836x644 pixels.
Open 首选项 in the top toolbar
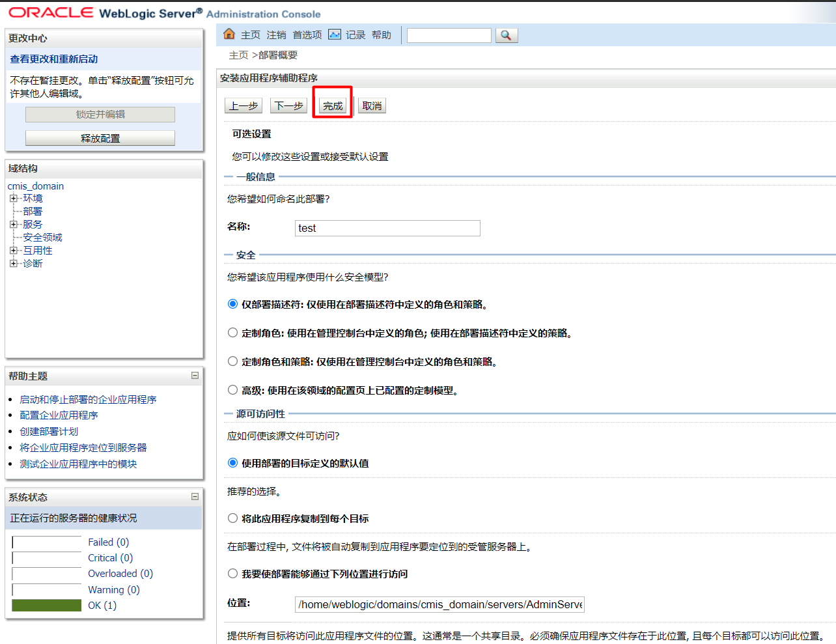(x=307, y=35)
